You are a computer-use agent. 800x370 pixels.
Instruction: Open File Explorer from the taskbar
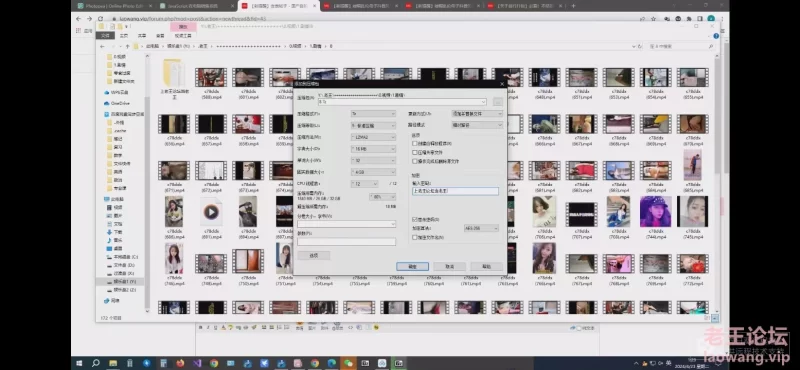click(x=113, y=363)
